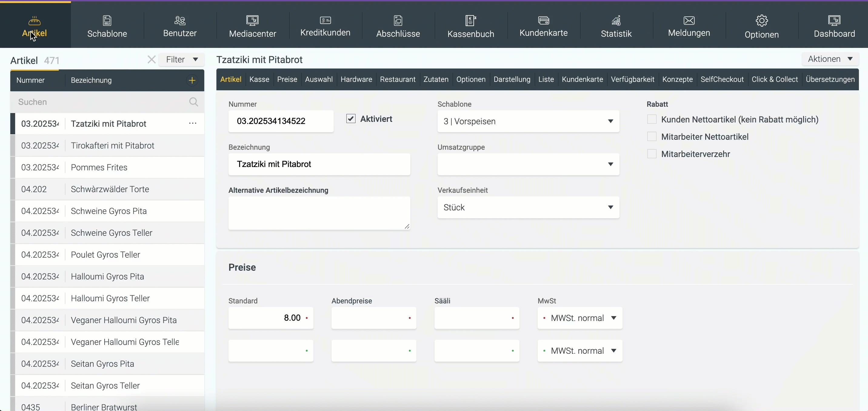Open the Verkaufseinheit Stück dropdown
This screenshot has height=411, width=868.
(528, 208)
